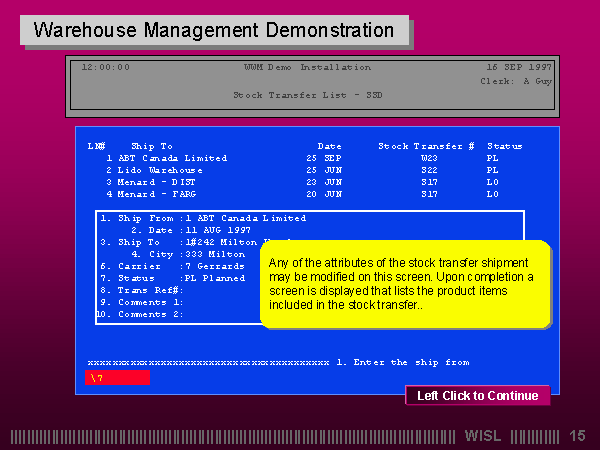Click the Warehouse Management Demonstration title
This screenshot has height=450, width=600.
[x=214, y=30]
